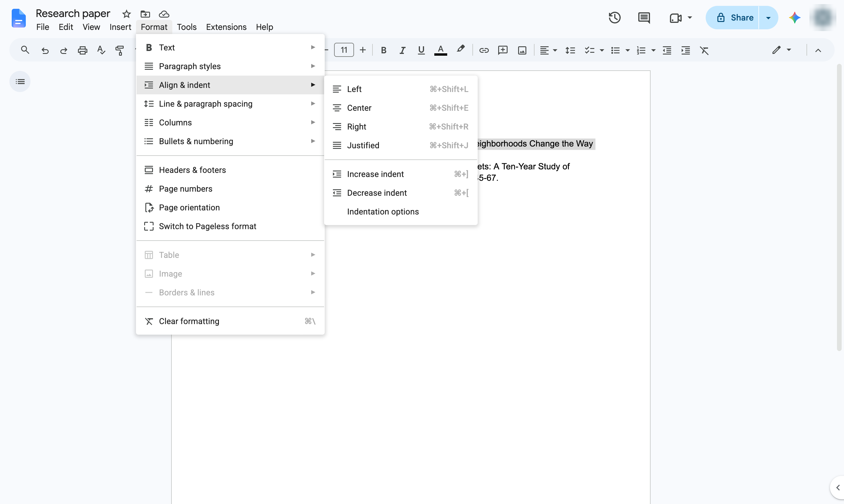Image resolution: width=844 pixels, height=504 pixels.
Task: Open the numbered list dropdown arrow
Action: (x=653, y=50)
